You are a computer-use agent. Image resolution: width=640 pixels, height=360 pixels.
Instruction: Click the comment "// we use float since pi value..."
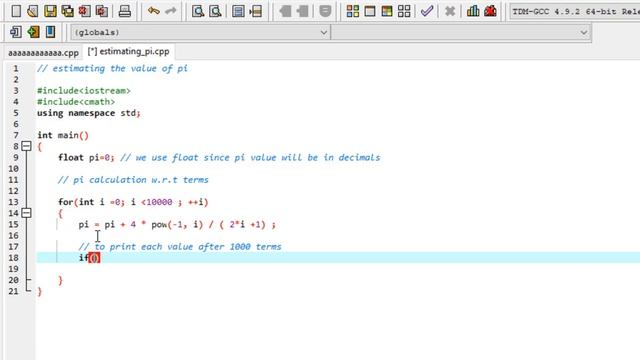click(x=250, y=158)
